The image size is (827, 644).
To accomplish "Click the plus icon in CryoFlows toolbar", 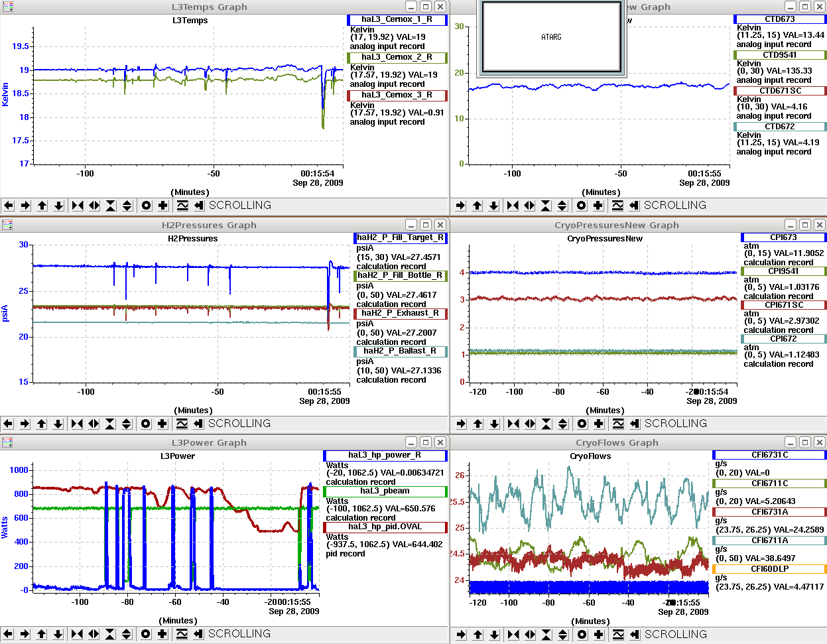I will click(599, 634).
